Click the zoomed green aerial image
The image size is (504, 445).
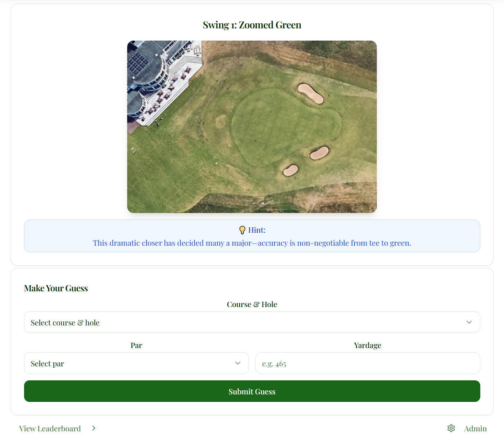tap(252, 127)
